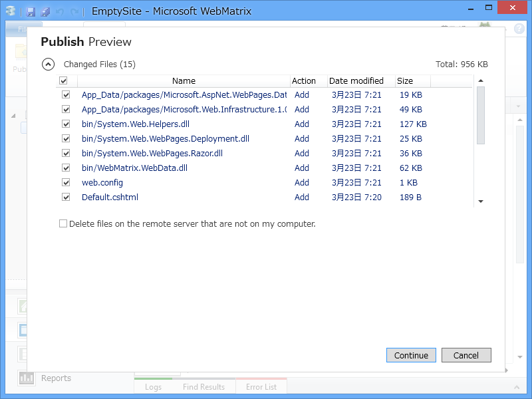Uncheck bin/System.Web.WebPages.Deployment.dll checkbox
Viewport: 532px width, 399px height.
(x=66, y=138)
